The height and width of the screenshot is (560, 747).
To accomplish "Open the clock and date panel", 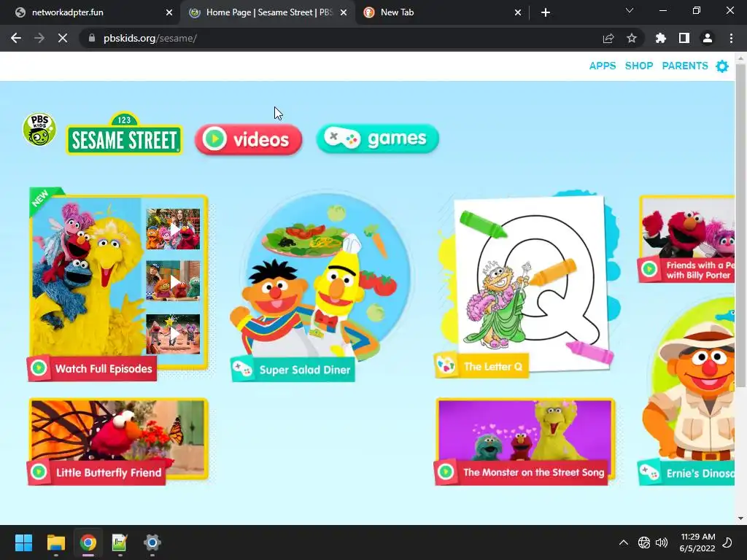I will click(698, 542).
